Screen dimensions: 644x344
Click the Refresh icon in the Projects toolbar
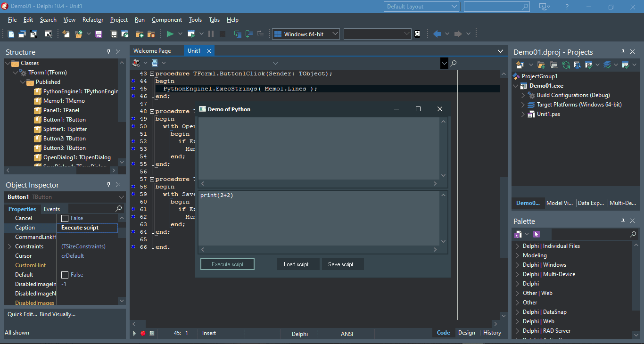tap(566, 66)
